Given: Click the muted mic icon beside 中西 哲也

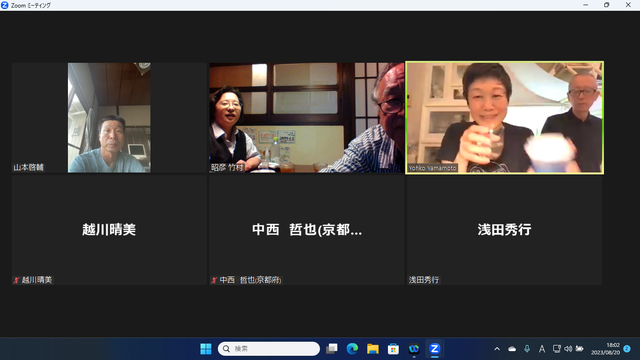Looking at the screenshot, I should 214,280.
